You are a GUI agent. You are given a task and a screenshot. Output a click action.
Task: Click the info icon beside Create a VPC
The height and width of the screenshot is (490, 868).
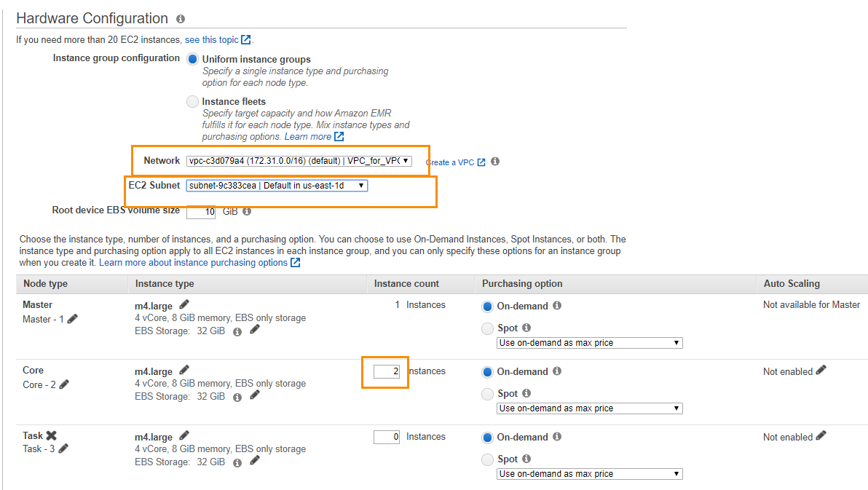click(495, 161)
